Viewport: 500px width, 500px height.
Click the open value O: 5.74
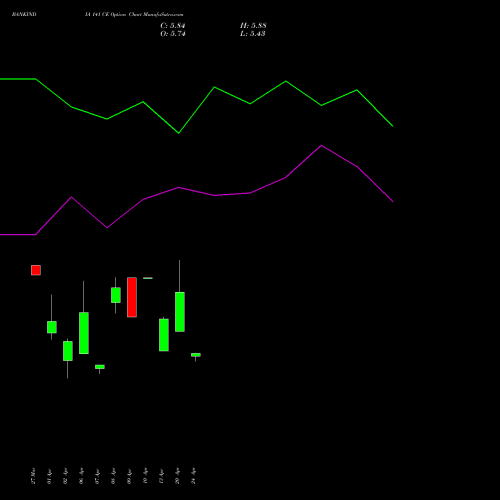[x=173, y=34]
